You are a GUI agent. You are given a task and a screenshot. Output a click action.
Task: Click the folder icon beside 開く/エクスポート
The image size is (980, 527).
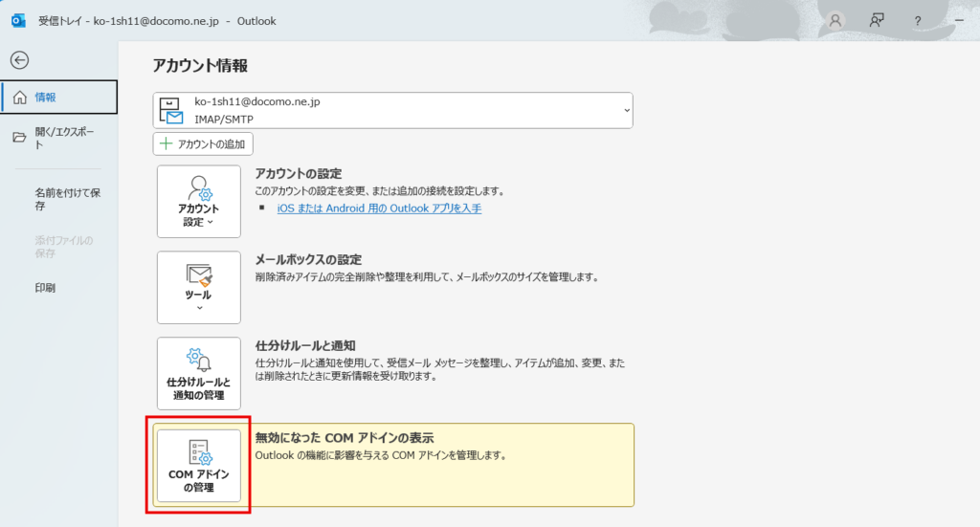pyautogui.click(x=19, y=137)
